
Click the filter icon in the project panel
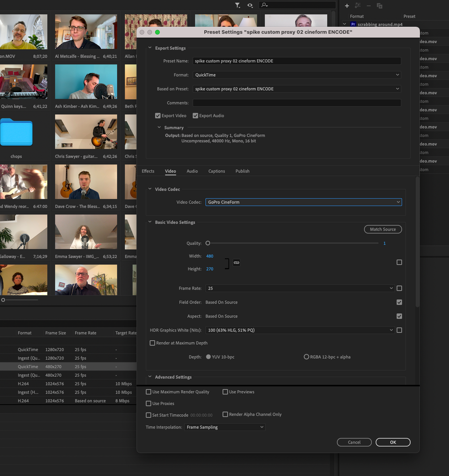pos(238,5)
